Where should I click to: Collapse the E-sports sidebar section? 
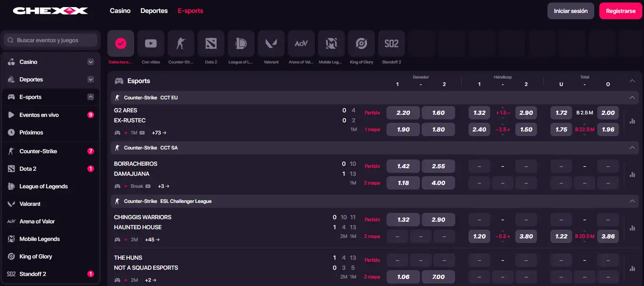(x=91, y=97)
